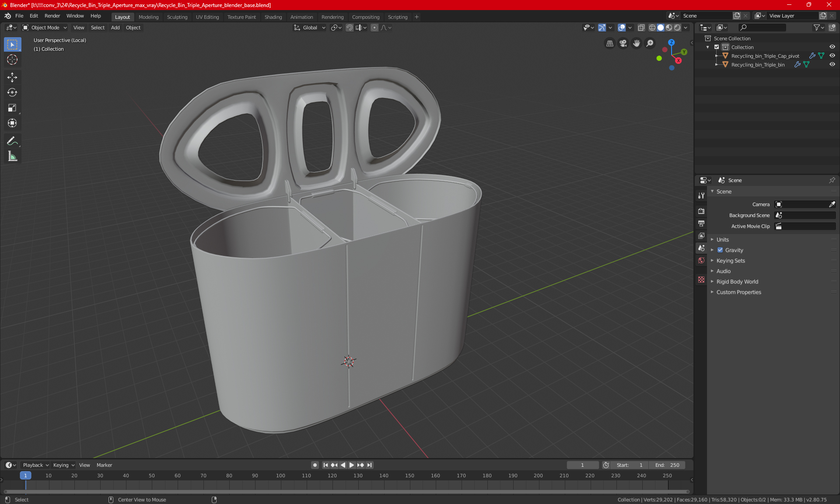840x504 pixels.
Task: Click the pan view hand icon
Action: 637,43
